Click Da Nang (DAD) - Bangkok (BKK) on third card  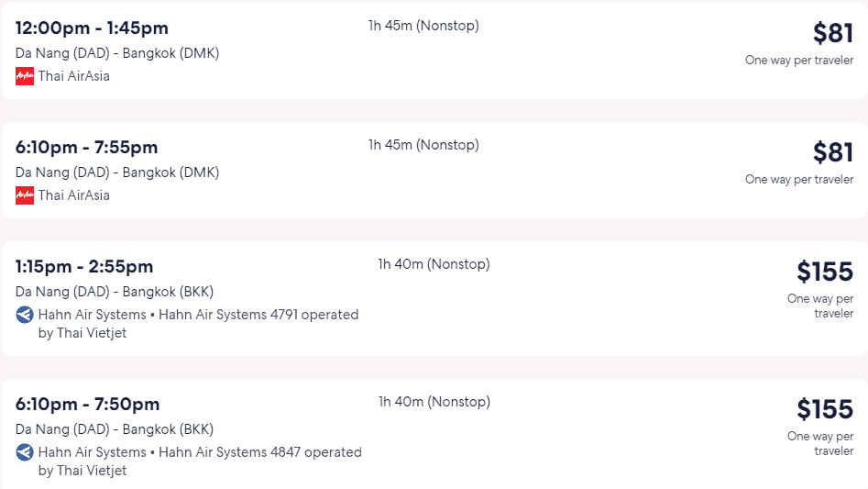(x=115, y=292)
